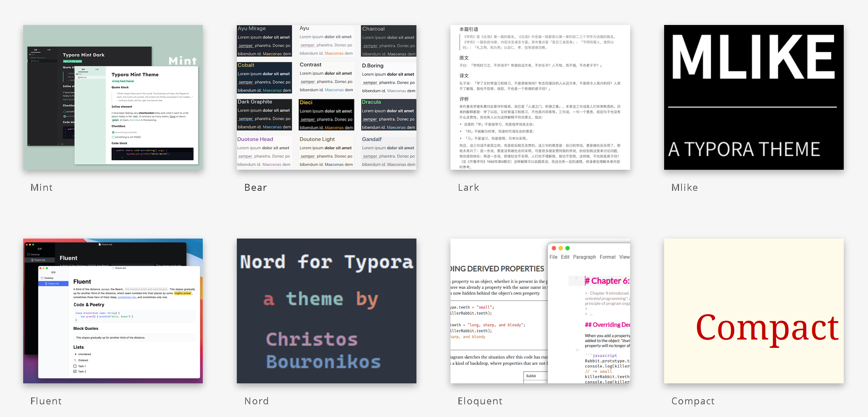The width and height of the screenshot is (868, 417).
Task: Open the Lark theme preview image
Action: tap(540, 97)
